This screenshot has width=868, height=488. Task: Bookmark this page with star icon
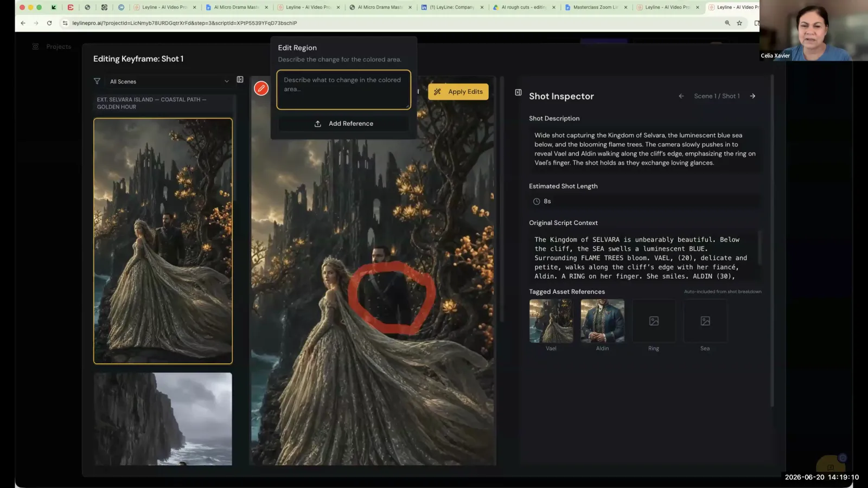click(739, 23)
